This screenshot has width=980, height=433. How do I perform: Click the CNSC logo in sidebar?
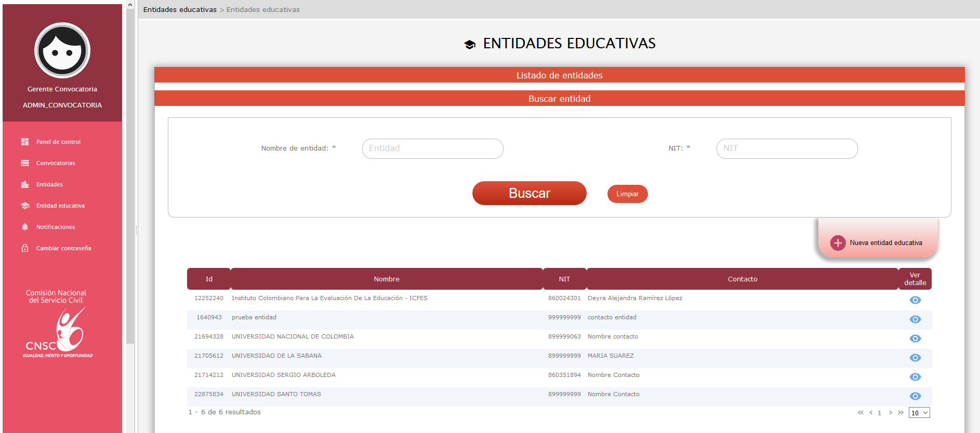click(x=57, y=324)
